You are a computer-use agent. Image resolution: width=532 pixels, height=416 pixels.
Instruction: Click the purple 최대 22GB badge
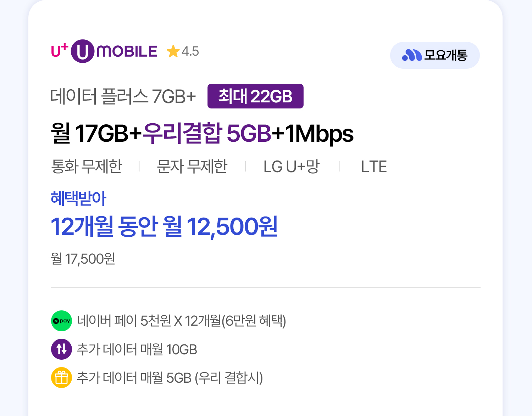(255, 96)
